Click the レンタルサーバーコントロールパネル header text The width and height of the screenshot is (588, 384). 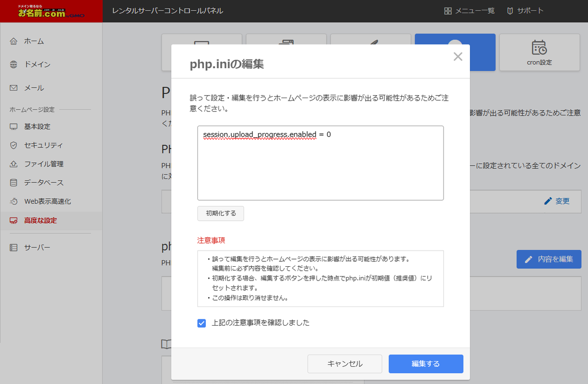click(168, 11)
